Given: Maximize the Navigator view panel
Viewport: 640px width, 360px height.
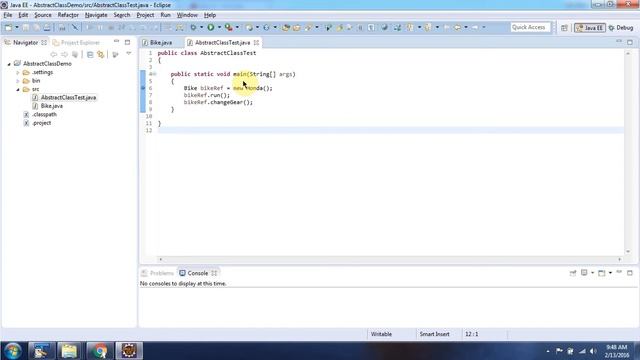Looking at the screenshot, I should point(127,42).
